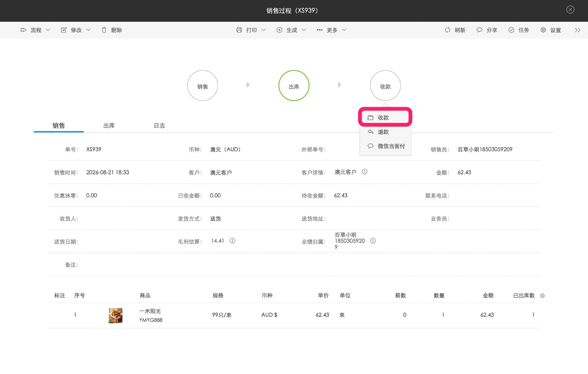Click the 设置 gear icon in toolbar
This screenshot has height=374, width=588.
[x=543, y=30]
